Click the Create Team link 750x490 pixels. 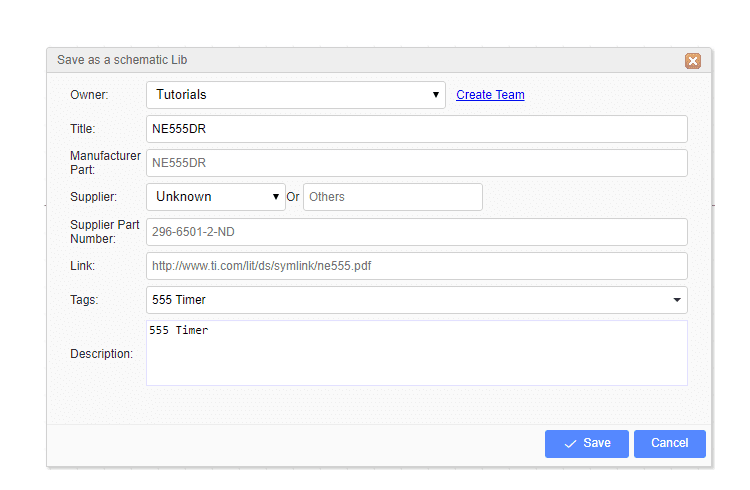[x=490, y=95]
